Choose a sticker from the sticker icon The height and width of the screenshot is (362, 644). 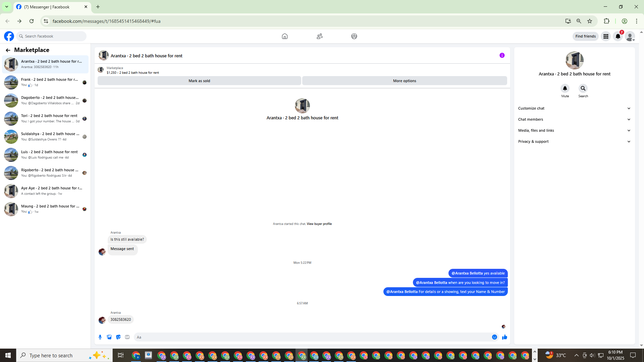118,337
